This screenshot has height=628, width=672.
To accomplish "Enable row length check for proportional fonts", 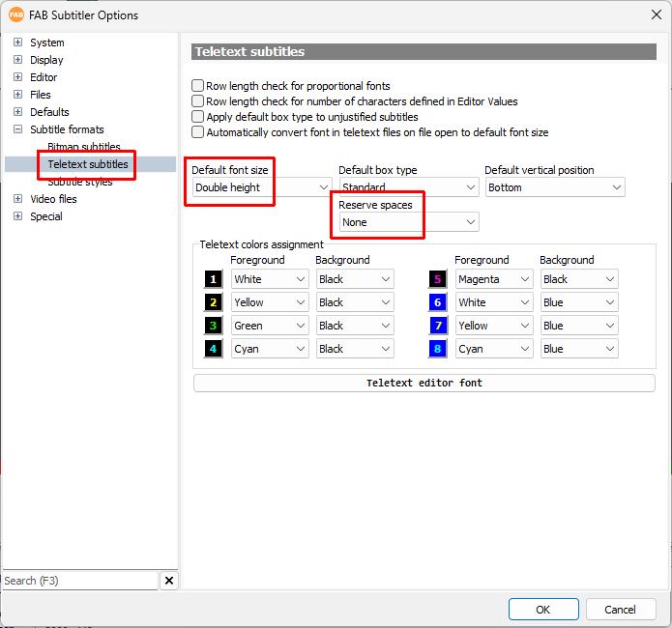I will (197, 86).
